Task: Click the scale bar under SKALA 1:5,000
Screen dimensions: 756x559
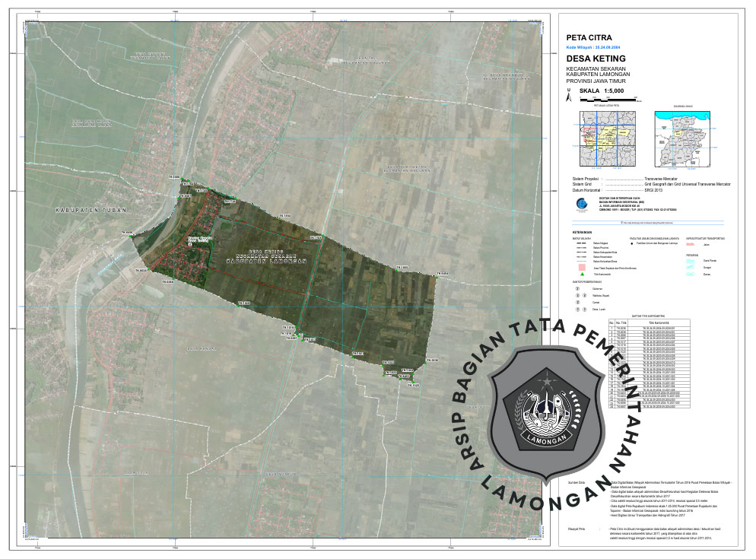Action: (x=609, y=100)
